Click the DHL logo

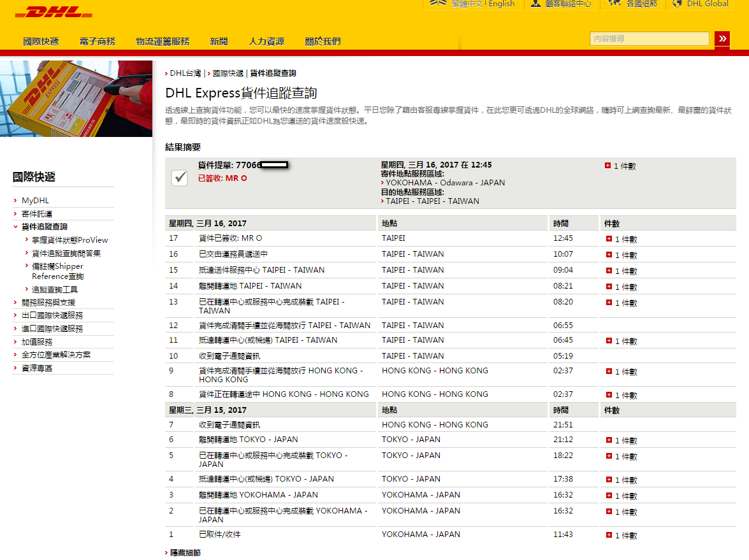(54, 12)
